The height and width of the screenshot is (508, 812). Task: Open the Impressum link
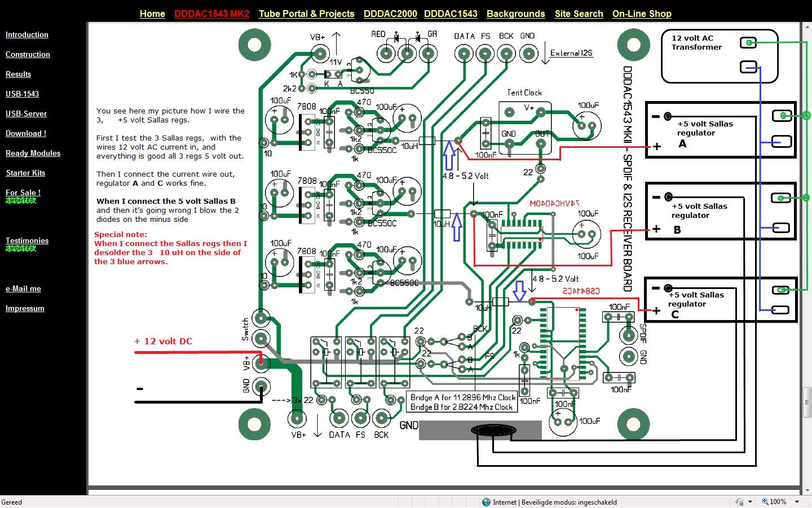click(25, 308)
